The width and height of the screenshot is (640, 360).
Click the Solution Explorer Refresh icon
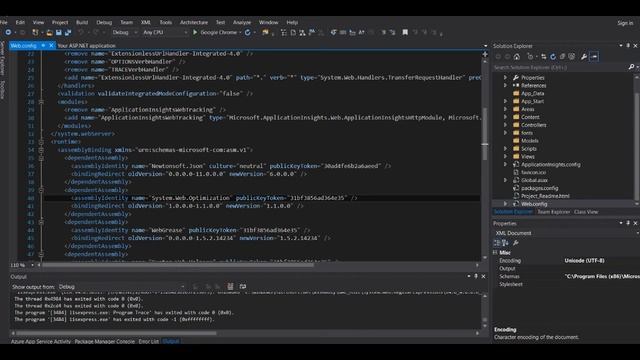point(553,57)
